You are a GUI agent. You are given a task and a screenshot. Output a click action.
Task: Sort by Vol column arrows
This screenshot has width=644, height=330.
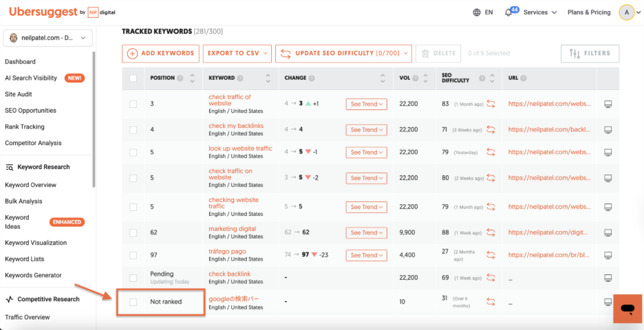[x=426, y=78]
